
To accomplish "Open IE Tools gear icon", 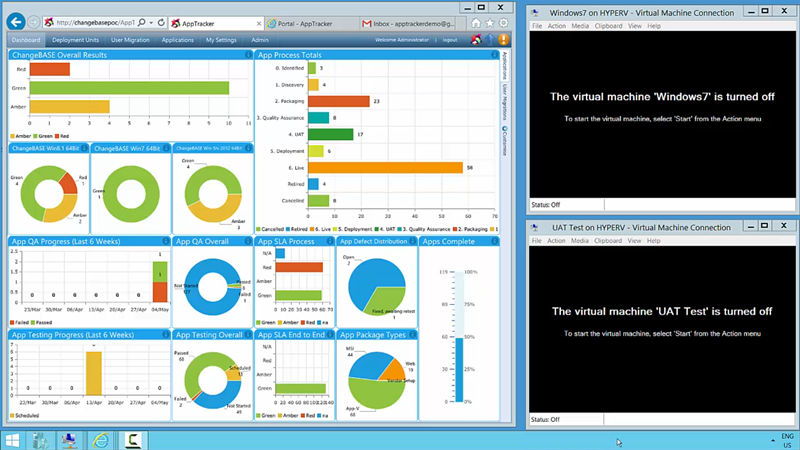I will 504,23.
